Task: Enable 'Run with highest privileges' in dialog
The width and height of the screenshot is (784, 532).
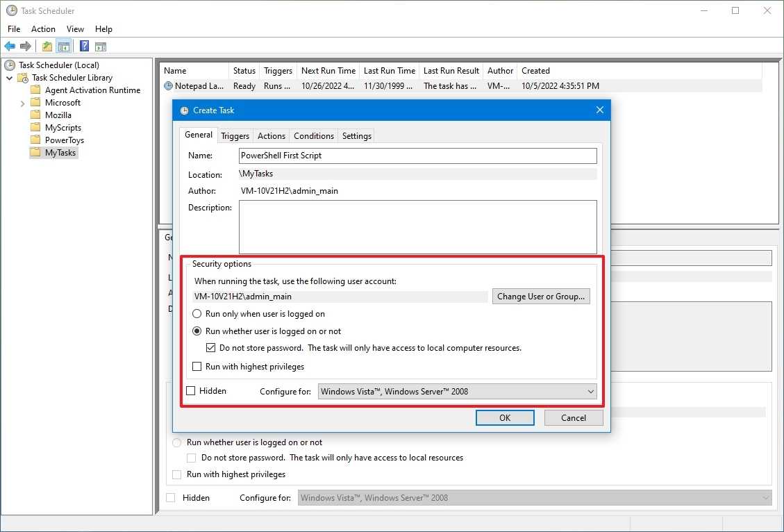Action: [x=197, y=367]
